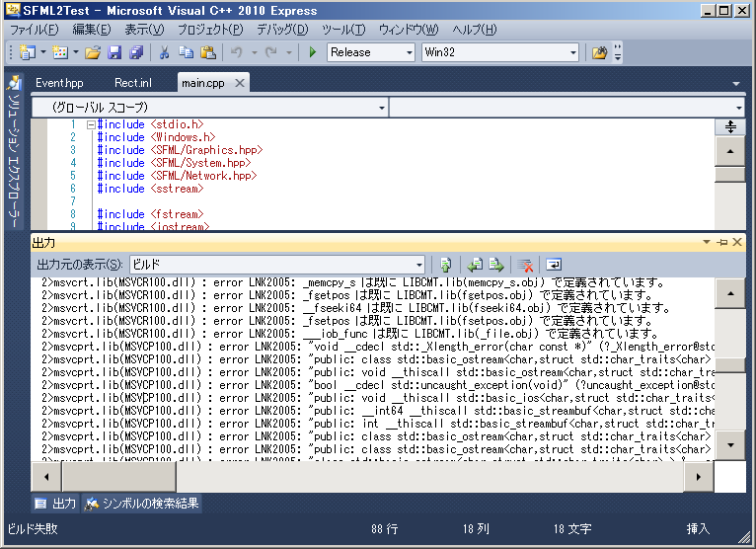This screenshot has height=549, width=756.
Task: Open the ウィンドウ(W) menu
Action: click(409, 30)
